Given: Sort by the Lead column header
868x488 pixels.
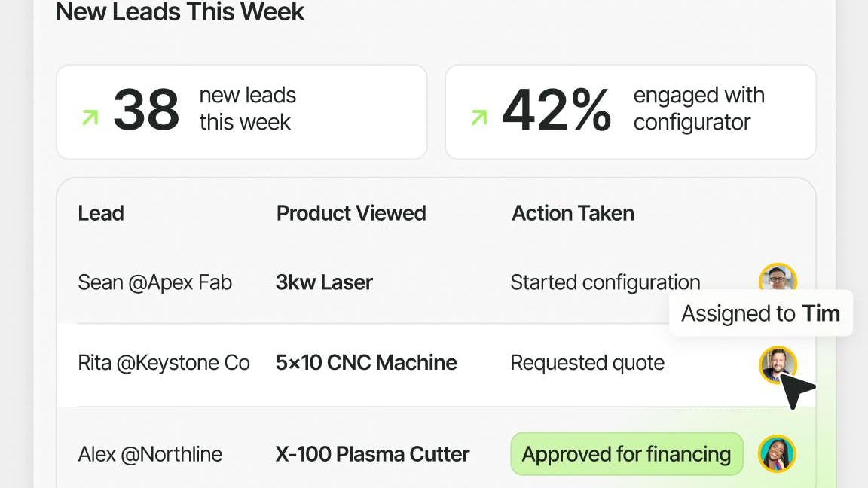Looking at the screenshot, I should [x=101, y=213].
